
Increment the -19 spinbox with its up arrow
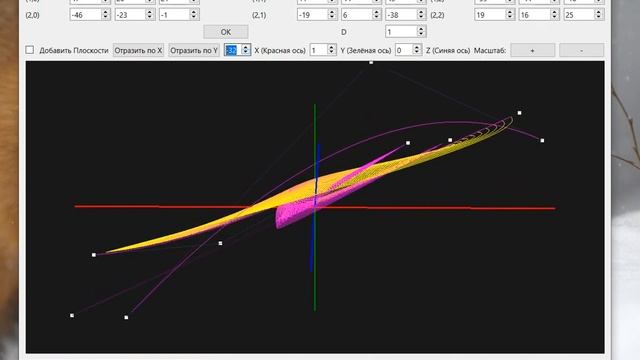point(332,12)
